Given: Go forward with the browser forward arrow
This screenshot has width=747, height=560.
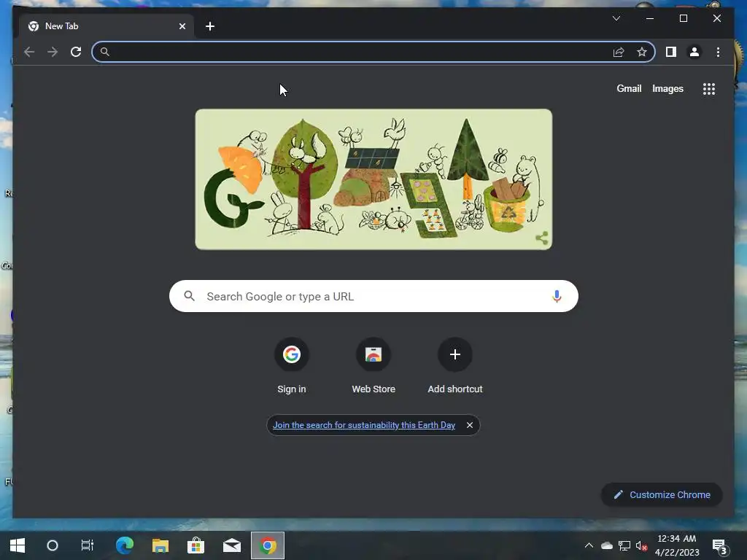Looking at the screenshot, I should pos(53,52).
